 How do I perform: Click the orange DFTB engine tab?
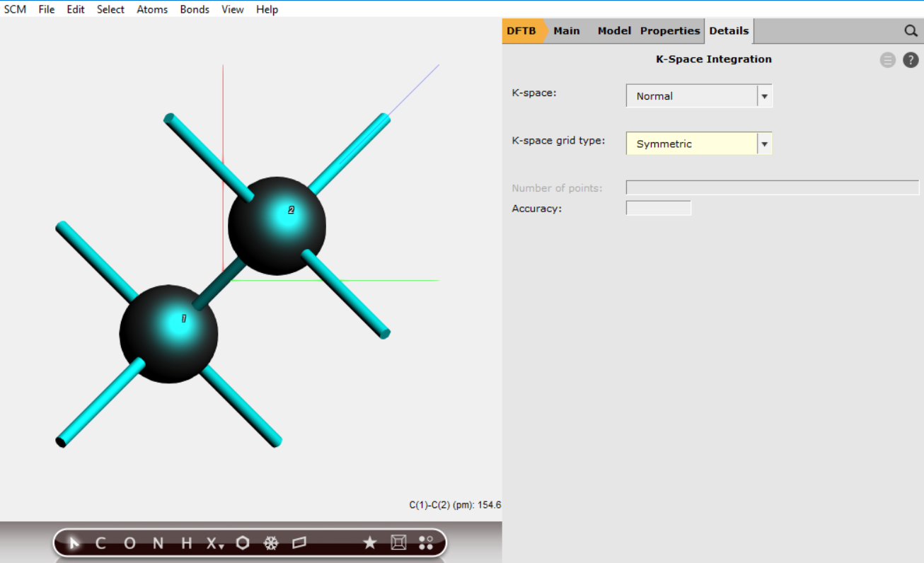coord(524,31)
